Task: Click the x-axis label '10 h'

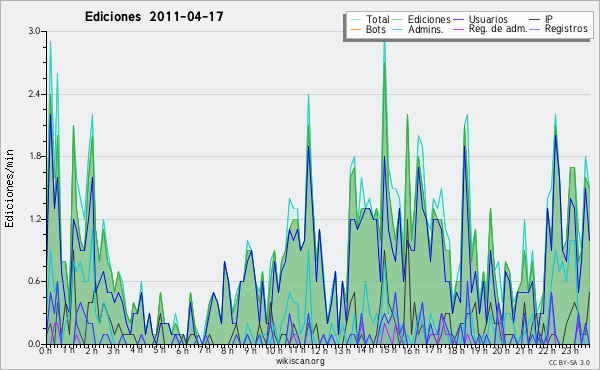Action: [274, 350]
